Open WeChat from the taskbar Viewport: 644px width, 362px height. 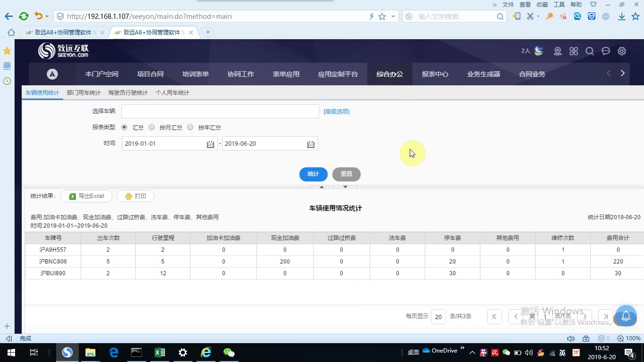[229, 352]
